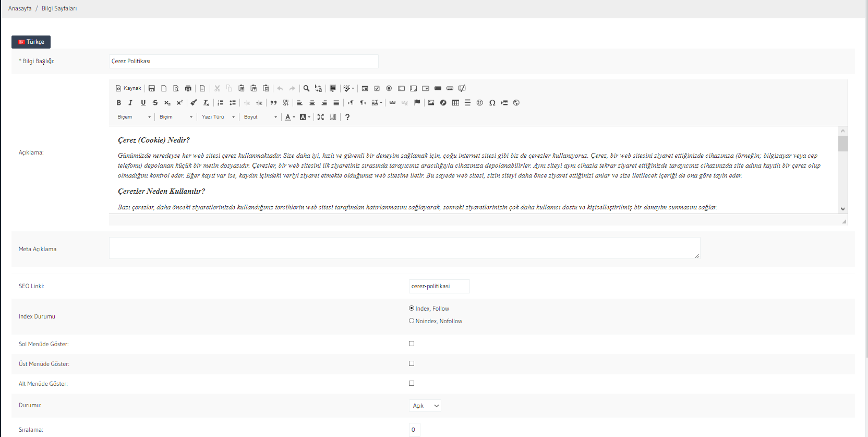Open the Durumu dropdown set to Açık

tap(425, 406)
